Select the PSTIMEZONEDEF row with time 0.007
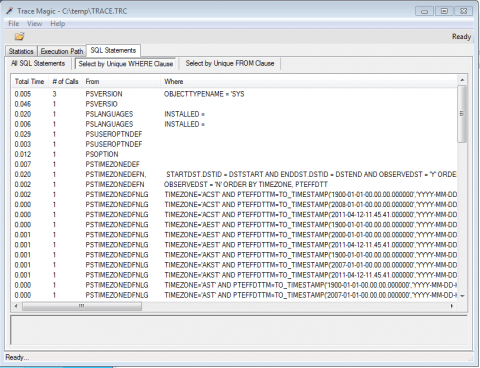Screen dimensions: 480x368 pyautogui.click(x=235, y=164)
